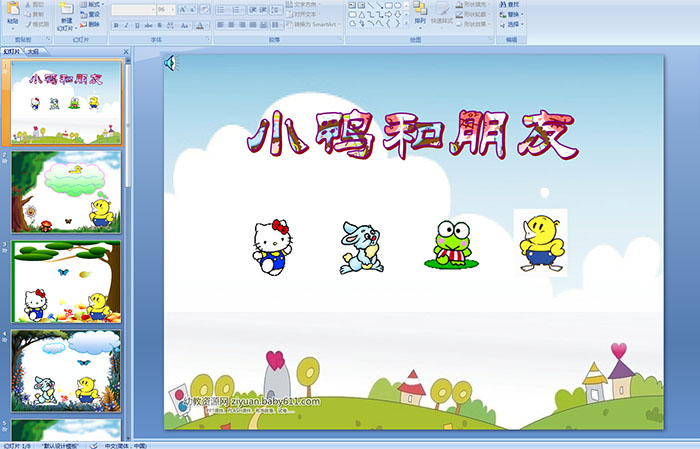Click the numbered list icon

[x=237, y=9]
